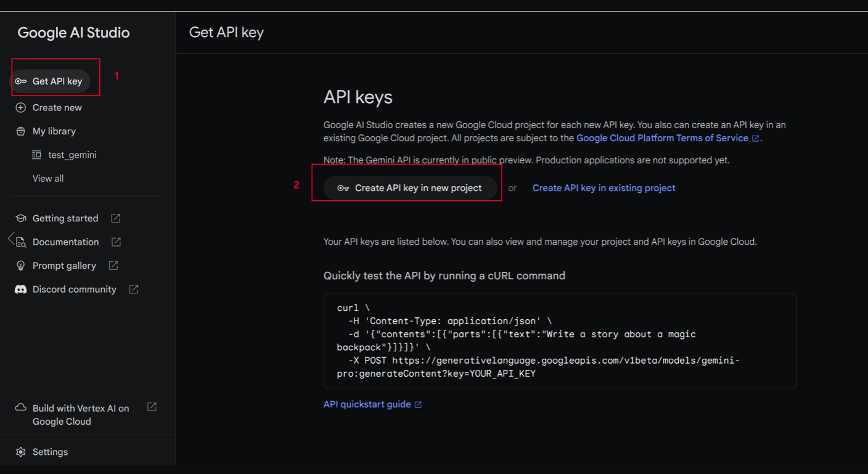Click View all under My library
Image resolution: width=868 pixels, height=474 pixels.
pos(48,179)
